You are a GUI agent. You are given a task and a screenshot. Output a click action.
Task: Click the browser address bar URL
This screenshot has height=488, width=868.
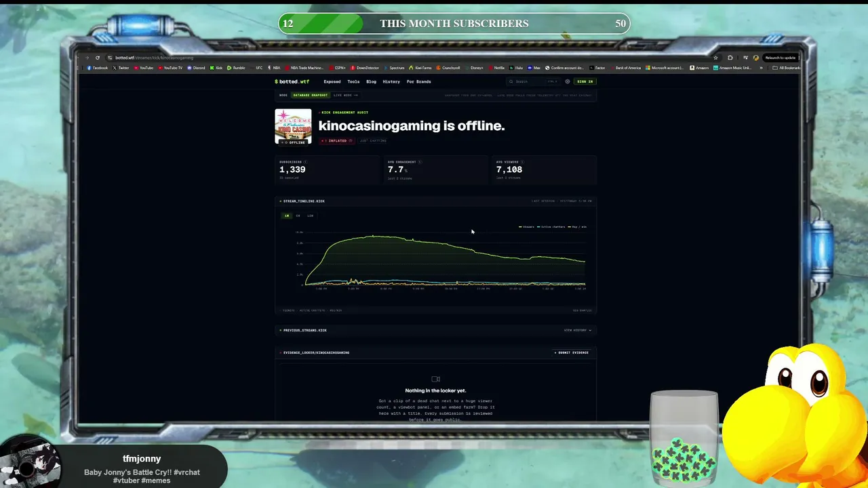tap(154, 58)
